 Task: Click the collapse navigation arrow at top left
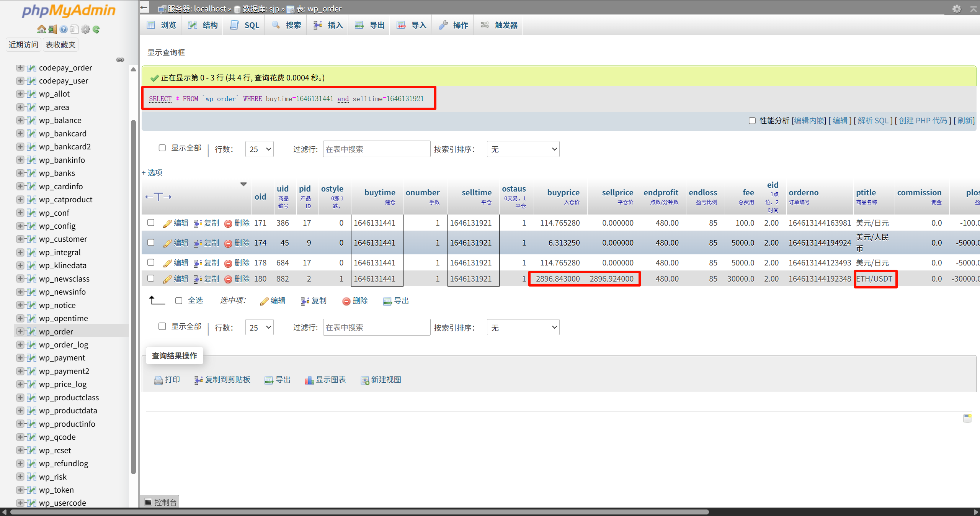pos(144,7)
